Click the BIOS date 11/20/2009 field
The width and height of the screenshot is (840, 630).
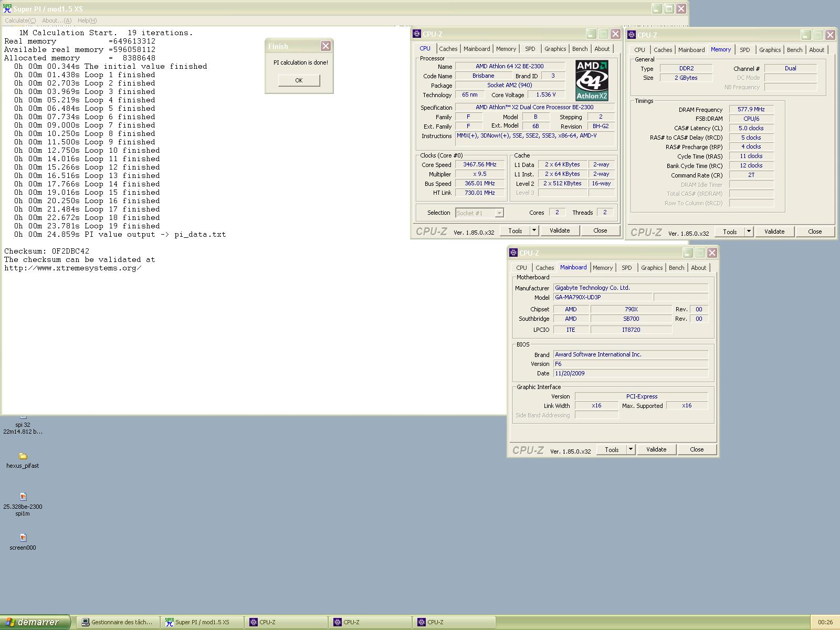tap(631, 373)
